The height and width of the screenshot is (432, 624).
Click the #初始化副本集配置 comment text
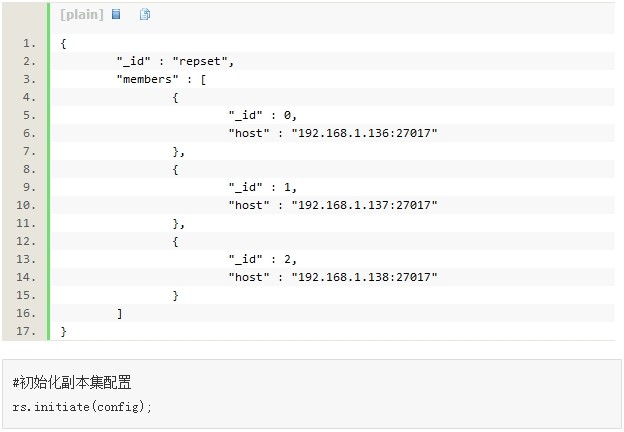click(72, 383)
